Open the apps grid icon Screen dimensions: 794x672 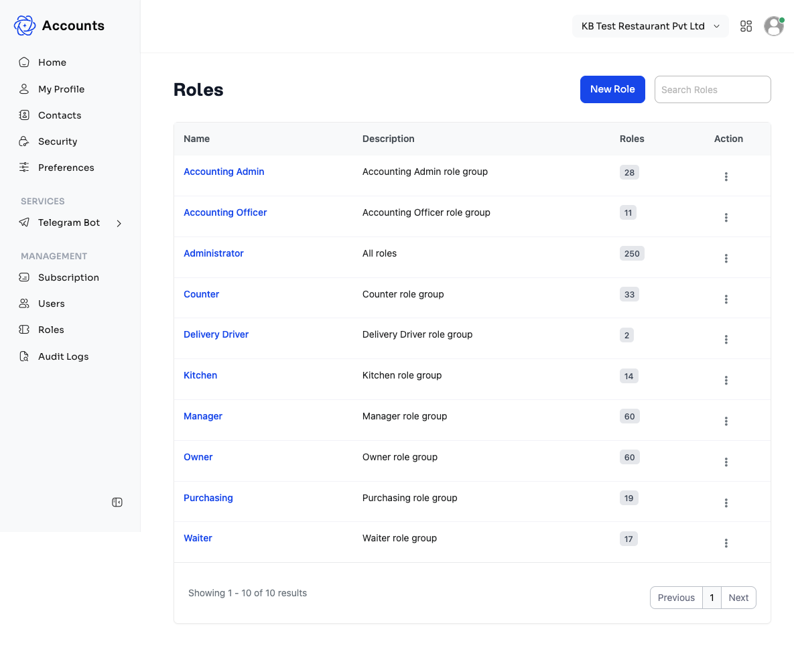coord(746,26)
